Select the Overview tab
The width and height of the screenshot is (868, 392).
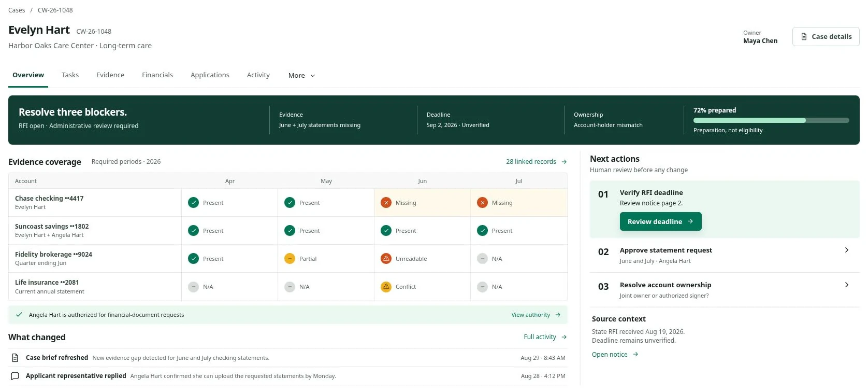28,75
